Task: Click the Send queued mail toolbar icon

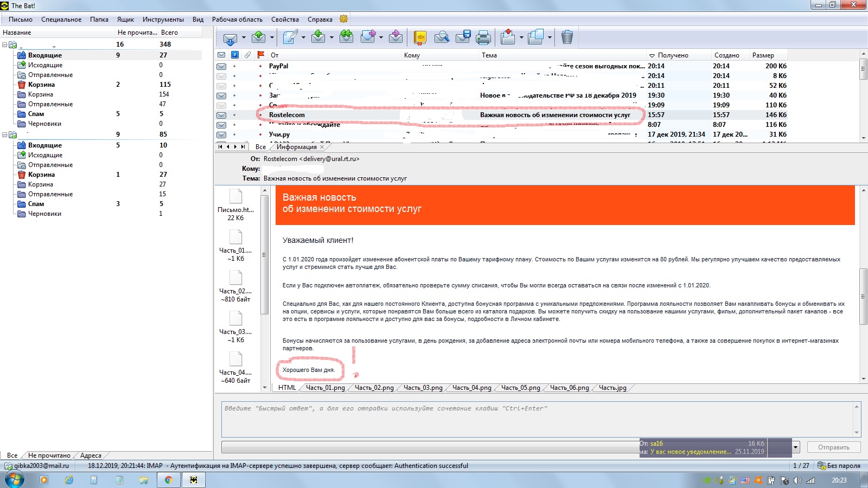Action: click(x=258, y=37)
